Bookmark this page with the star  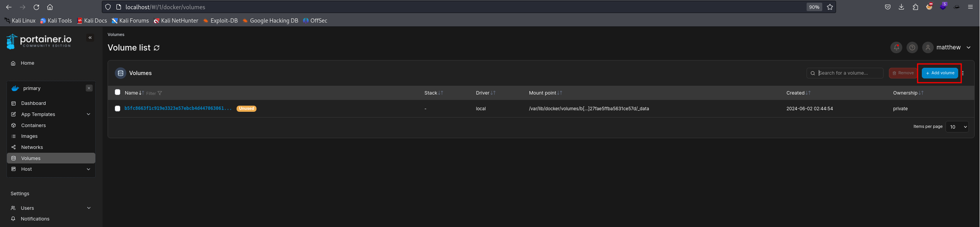pos(830,7)
